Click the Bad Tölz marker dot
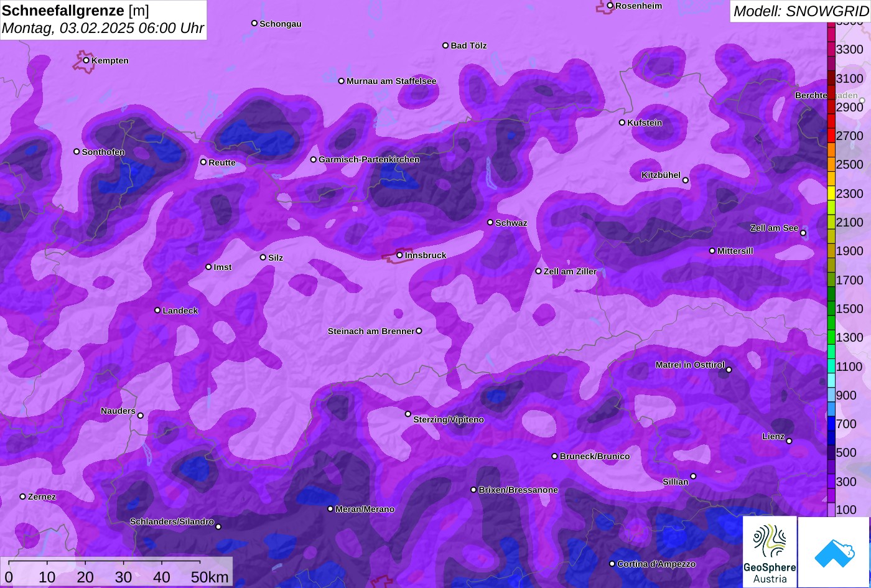This screenshot has width=871, height=588. [x=445, y=45]
